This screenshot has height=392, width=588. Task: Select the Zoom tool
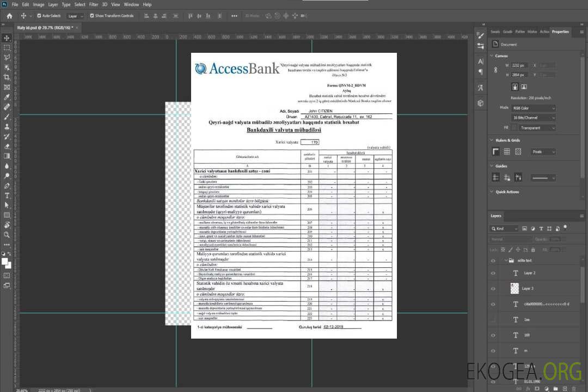[7, 235]
